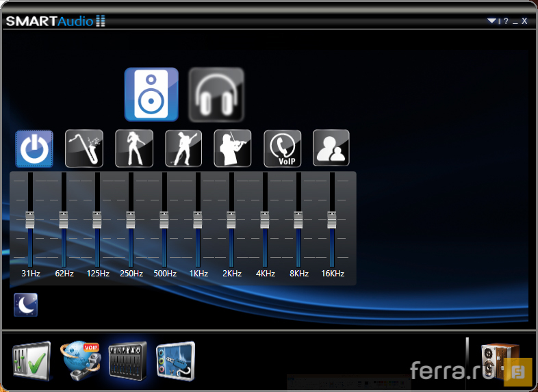Screen dimensions: 538x392
Task: Expand the dropdown arrow in title bar
Action: point(491,21)
